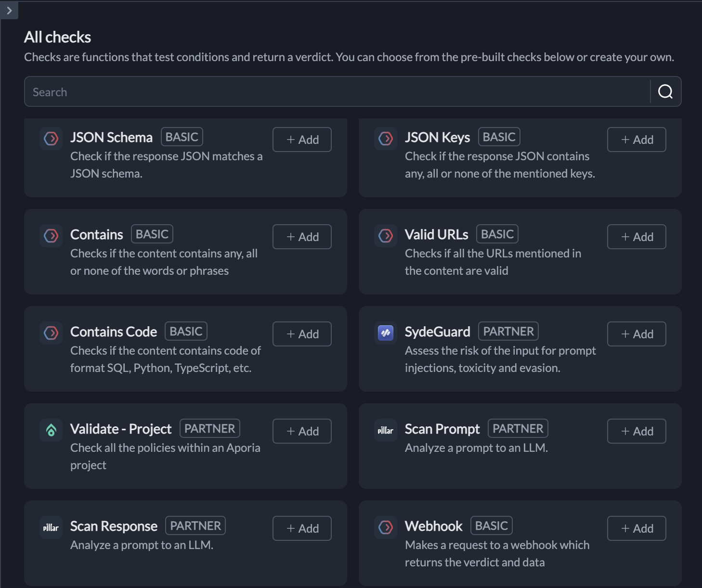The image size is (702, 588).
Task: Click inside the Search input field
Action: [x=193, y=91]
